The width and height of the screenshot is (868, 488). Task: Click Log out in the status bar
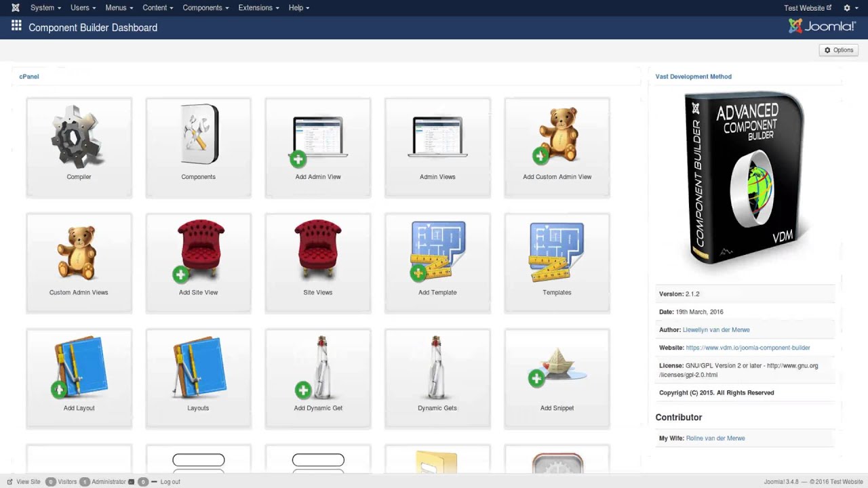point(170,482)
